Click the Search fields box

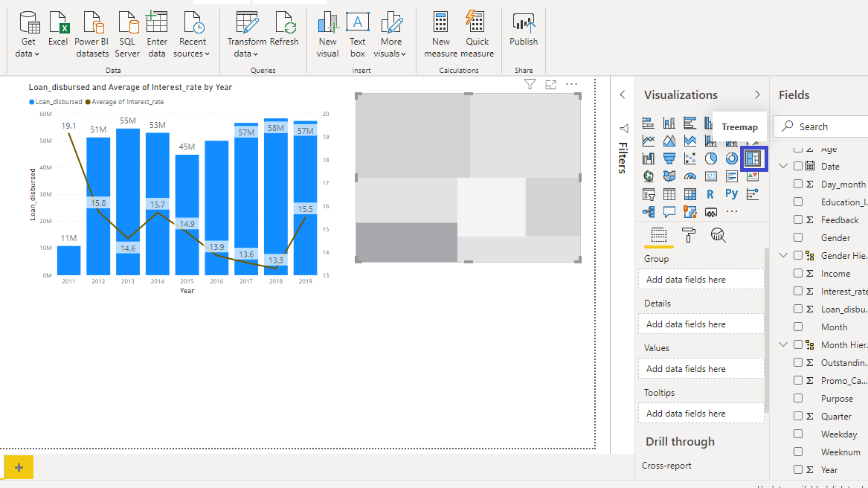tap(821, 126)
